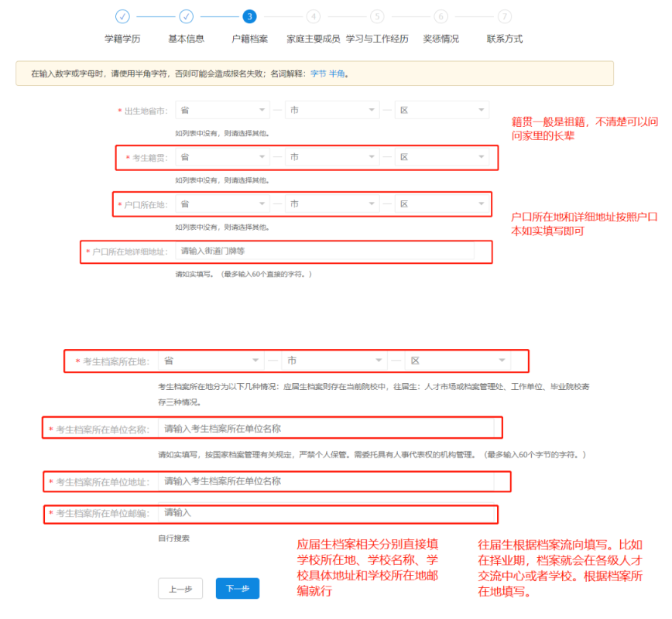Expand the 户口所在地 district dropdown

[x=441, y=204]
